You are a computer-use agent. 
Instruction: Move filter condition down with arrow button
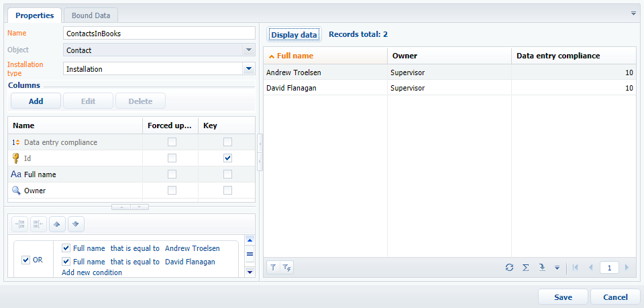click(76, 224)
